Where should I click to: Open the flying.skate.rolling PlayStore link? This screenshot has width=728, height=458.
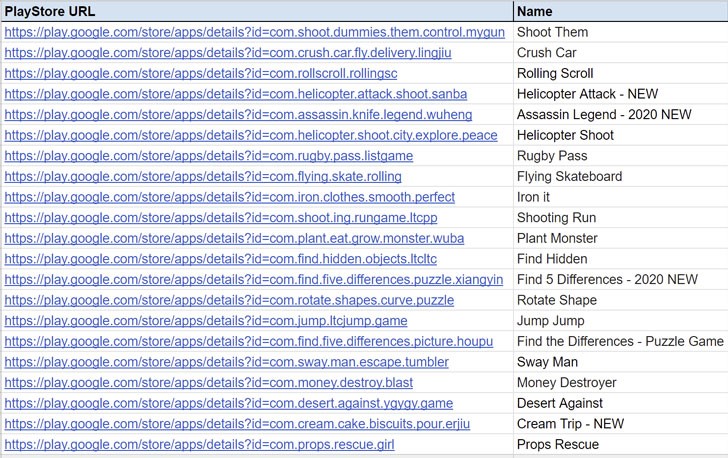pos(203,177)
